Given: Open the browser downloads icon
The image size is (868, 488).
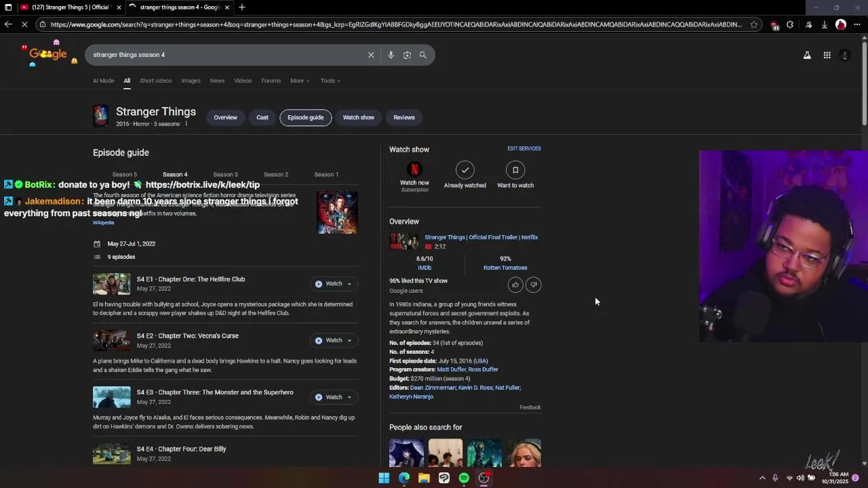Looking at the screenshot, I should (x=825, y=24).
